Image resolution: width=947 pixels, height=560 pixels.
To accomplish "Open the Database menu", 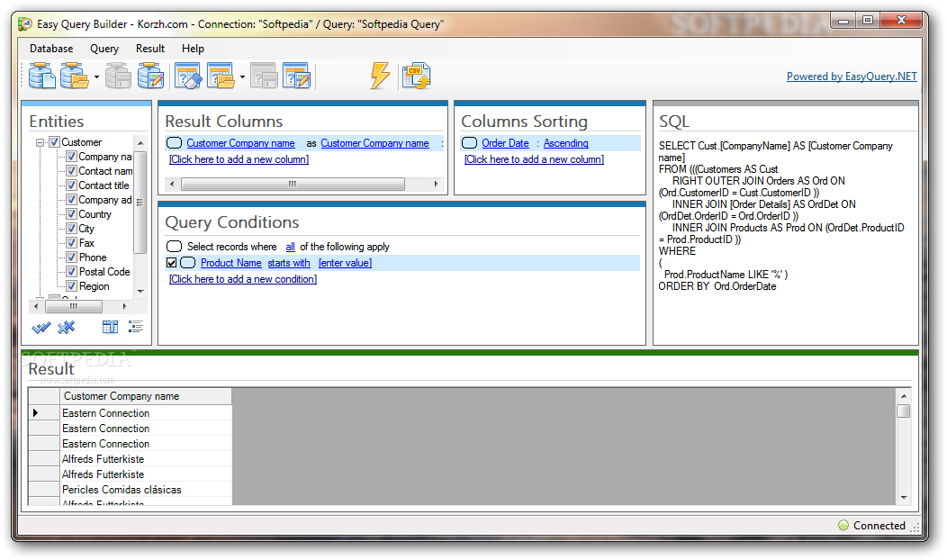I will click(x=51, y=49).
